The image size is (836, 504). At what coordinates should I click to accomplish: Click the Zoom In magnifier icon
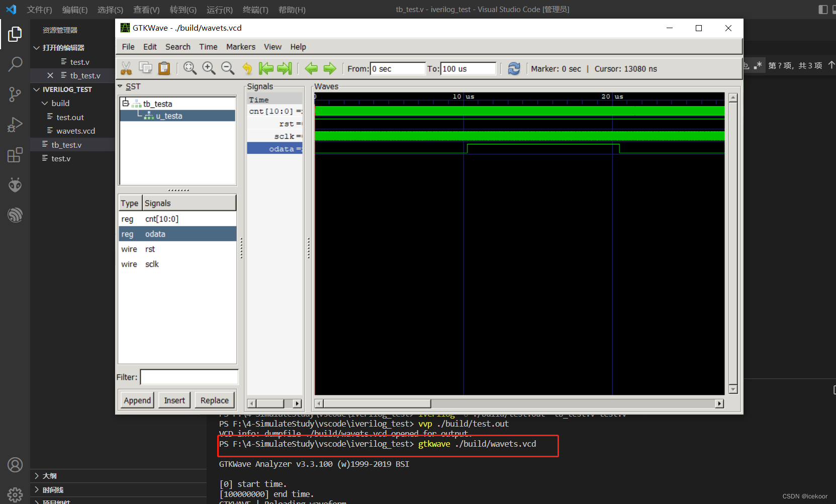[x=209, y=68]
